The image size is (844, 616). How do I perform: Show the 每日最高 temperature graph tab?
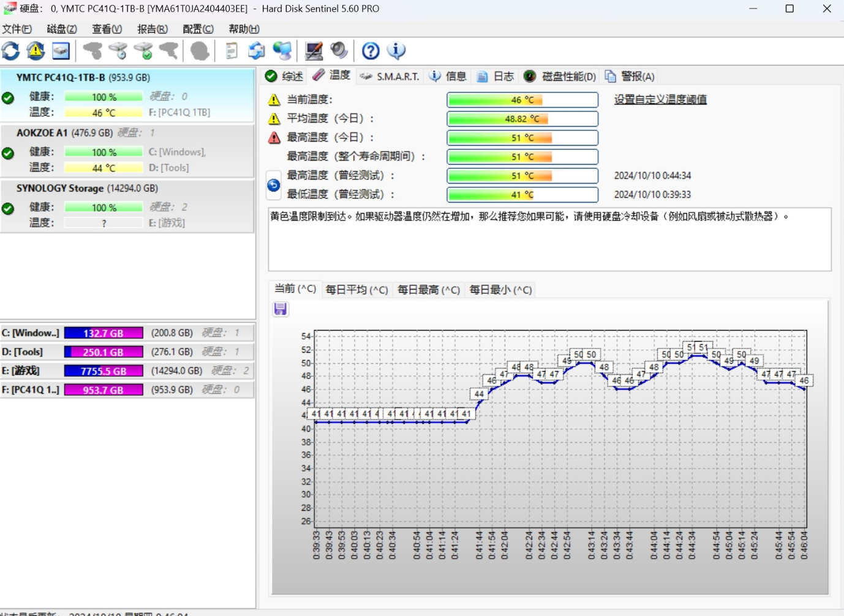(x=428, y=290)
